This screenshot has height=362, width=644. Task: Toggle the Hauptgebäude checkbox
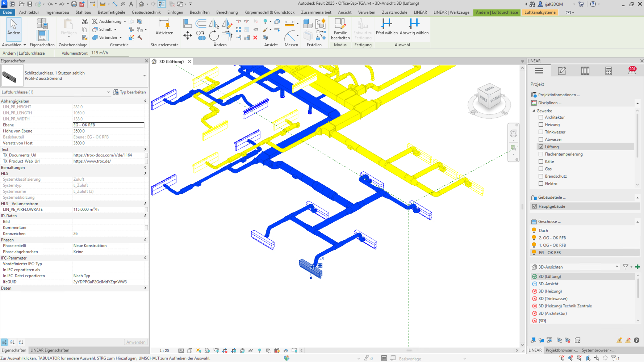(535, 206)
